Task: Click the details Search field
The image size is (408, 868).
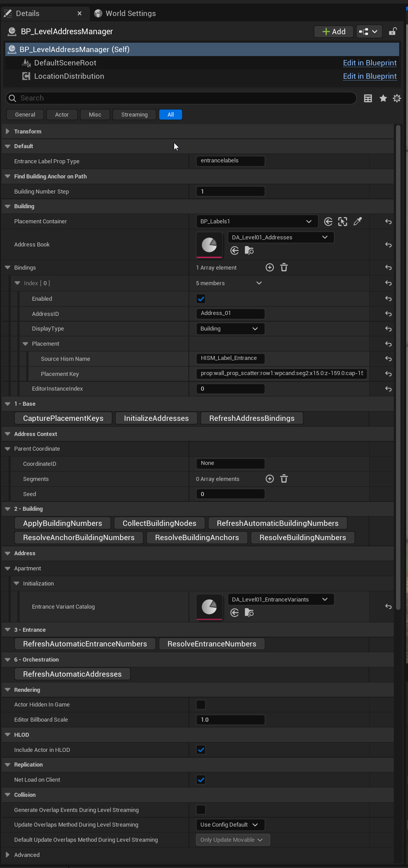Action: [x=181, y=98]
